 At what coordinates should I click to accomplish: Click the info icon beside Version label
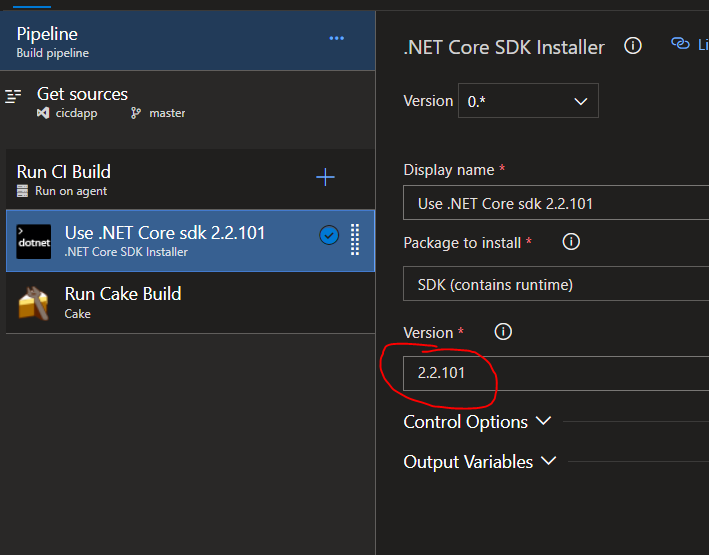503,331
